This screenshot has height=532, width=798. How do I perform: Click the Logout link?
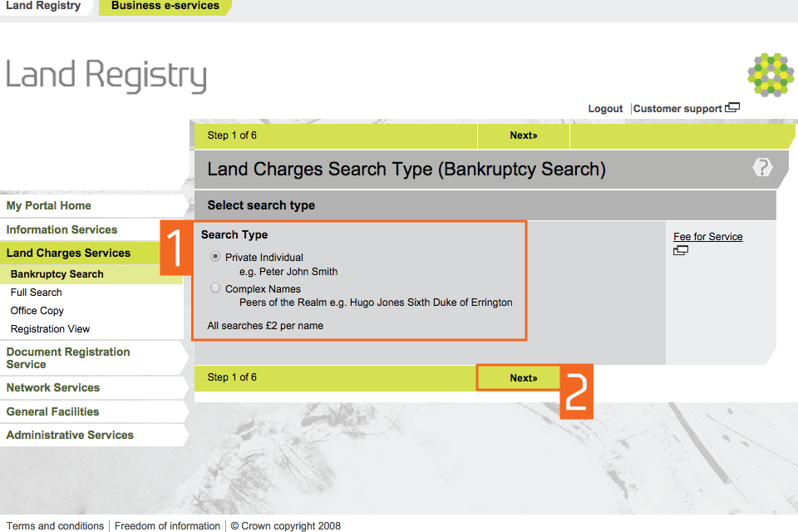(605, 108)
